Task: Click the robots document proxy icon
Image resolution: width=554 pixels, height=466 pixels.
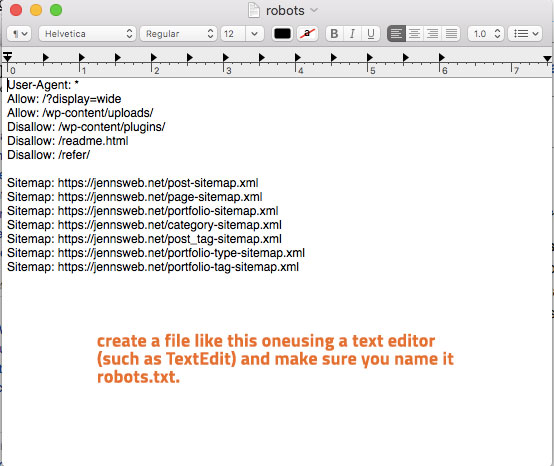Action: click(254, 10)
